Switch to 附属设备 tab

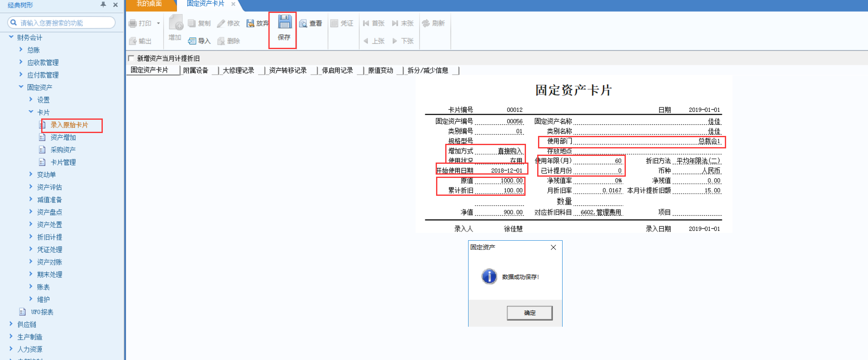click(196, 70)
